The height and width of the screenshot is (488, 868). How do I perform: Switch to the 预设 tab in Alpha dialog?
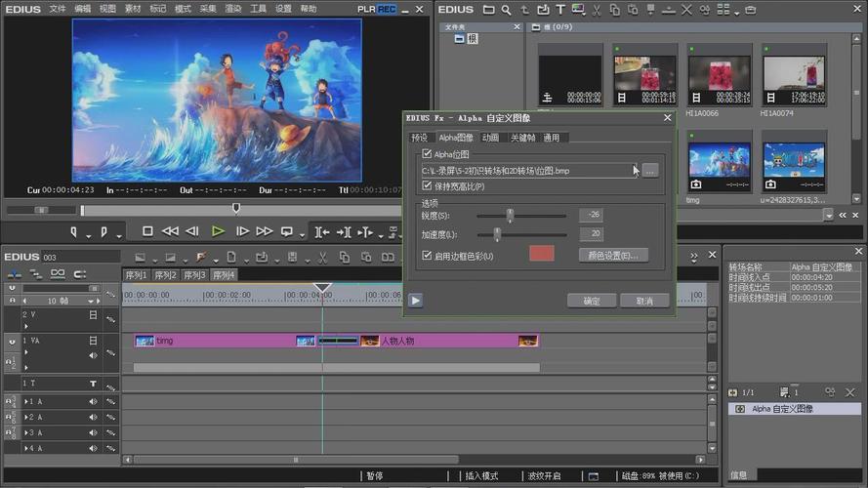tap(419, 138)
